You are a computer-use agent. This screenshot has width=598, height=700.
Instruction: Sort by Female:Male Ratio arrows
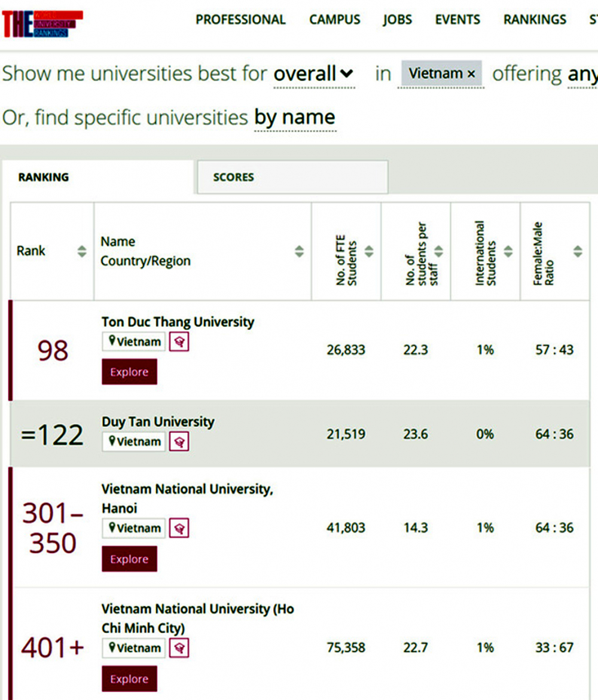pos(578,251)
